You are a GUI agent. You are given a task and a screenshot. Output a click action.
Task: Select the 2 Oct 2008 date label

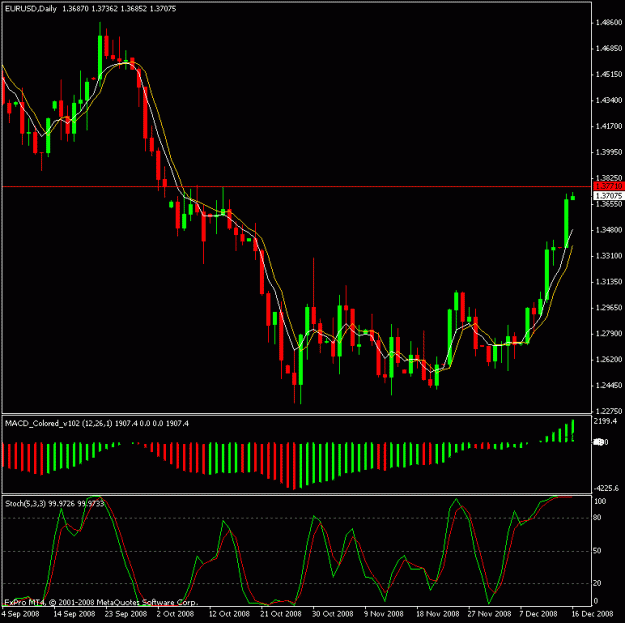(175, 614)
